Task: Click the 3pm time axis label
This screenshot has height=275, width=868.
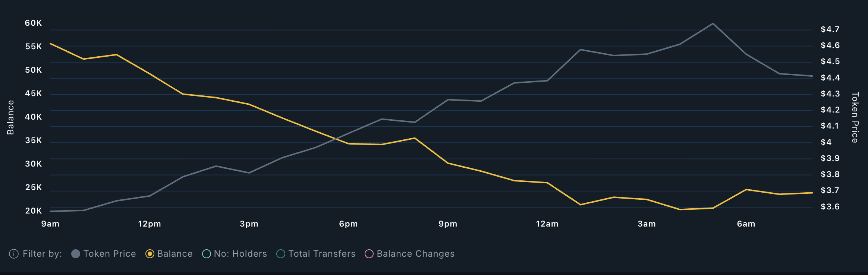Action: [249, 224]
